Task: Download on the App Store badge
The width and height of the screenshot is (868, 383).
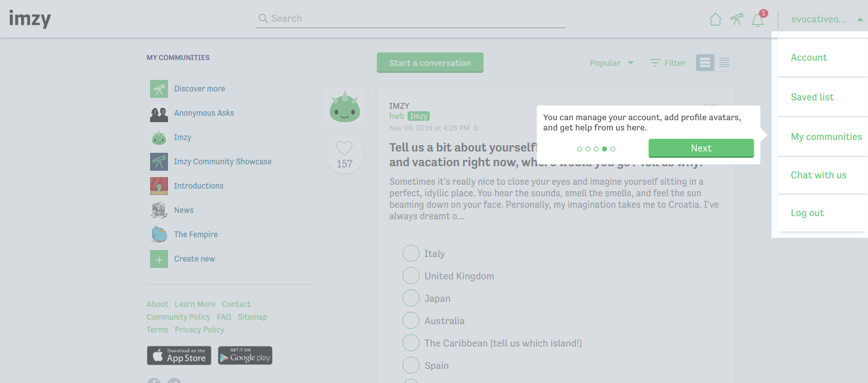Action: coord(179,356)
